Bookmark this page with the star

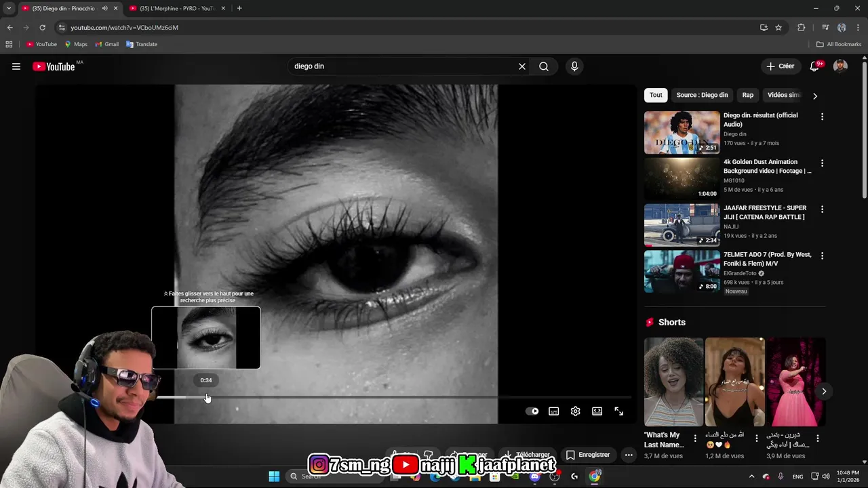tap(778, 27)
